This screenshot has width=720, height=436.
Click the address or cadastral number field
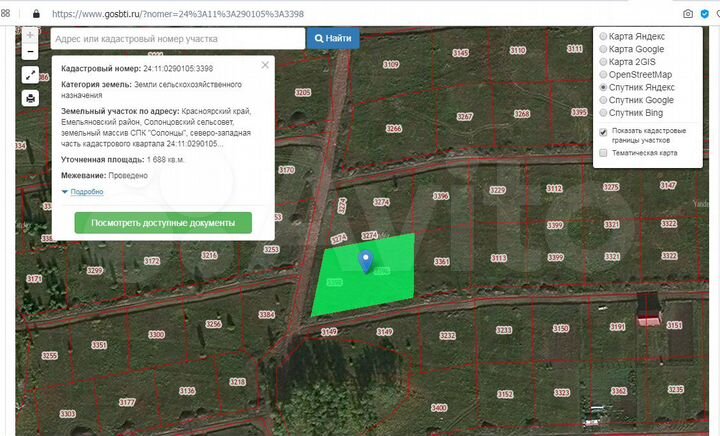point(176,38)
